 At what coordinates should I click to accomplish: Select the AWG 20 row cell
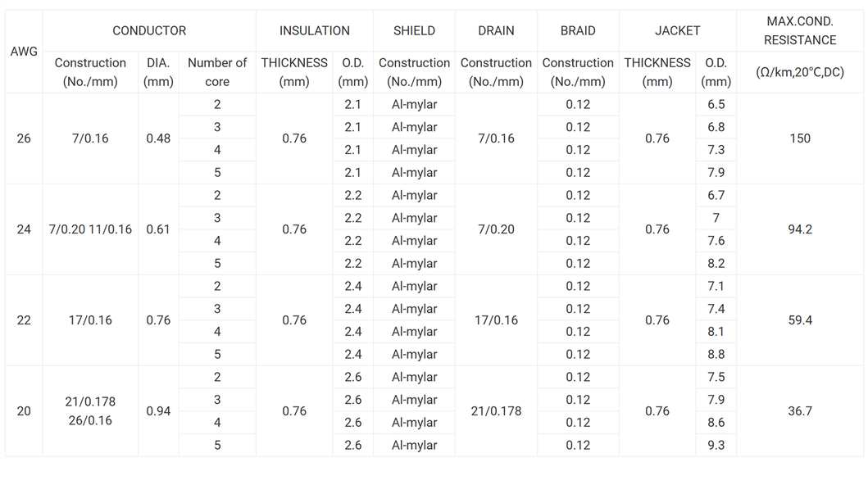[x=24, y=411]
